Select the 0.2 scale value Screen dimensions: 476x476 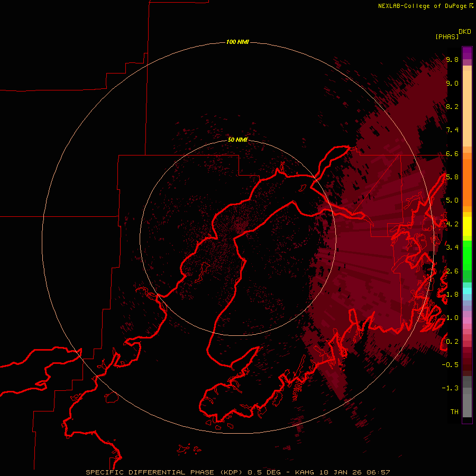pos(452,342)
